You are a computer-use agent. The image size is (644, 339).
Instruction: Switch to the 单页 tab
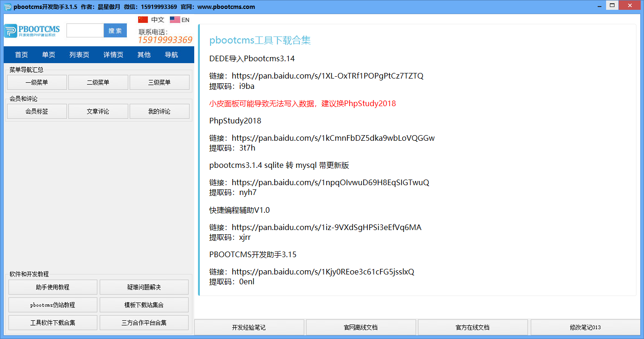tap(49, 54)
